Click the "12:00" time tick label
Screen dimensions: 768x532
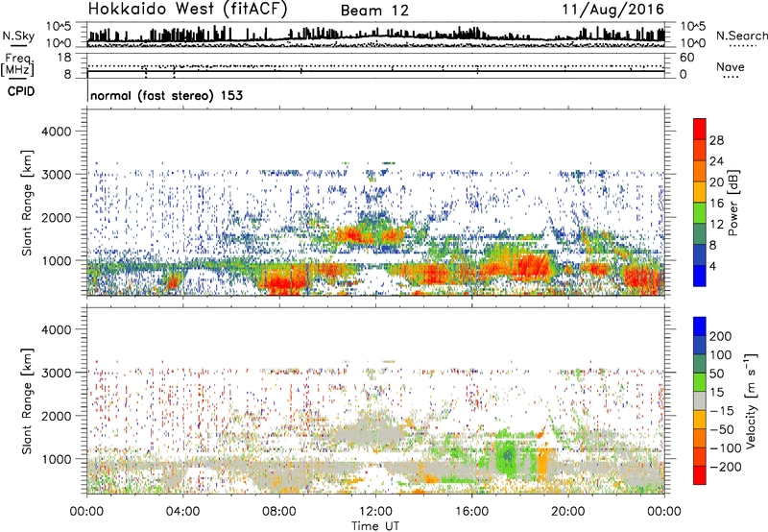pyautogui.click(x=375, y=512)
